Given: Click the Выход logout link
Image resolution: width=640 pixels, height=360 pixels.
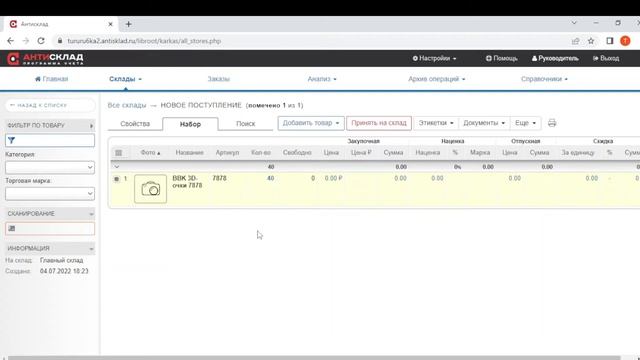Looking at the screenshot, I should [x=606, y=58].
